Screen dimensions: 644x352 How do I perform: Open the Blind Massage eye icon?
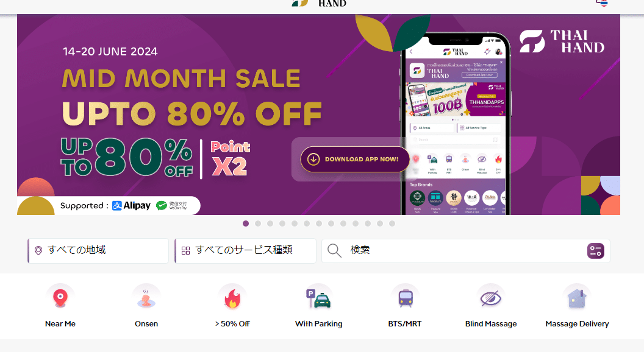(x=491, y=297)
